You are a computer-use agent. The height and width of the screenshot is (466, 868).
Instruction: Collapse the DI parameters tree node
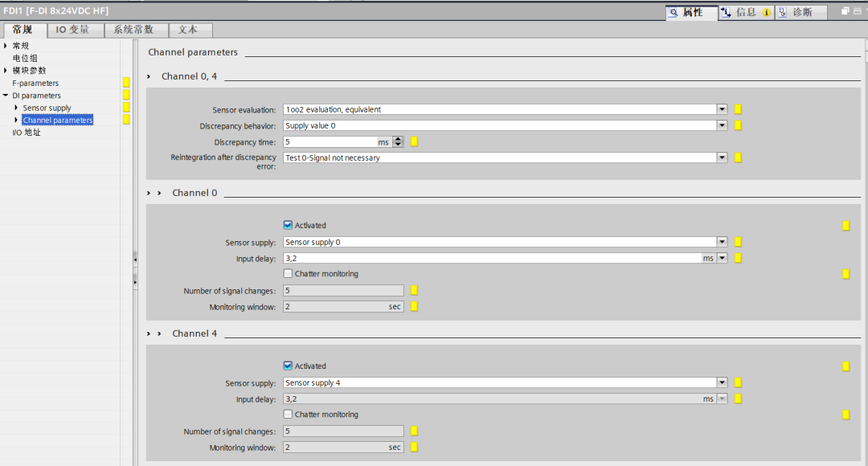click(6, 95)
